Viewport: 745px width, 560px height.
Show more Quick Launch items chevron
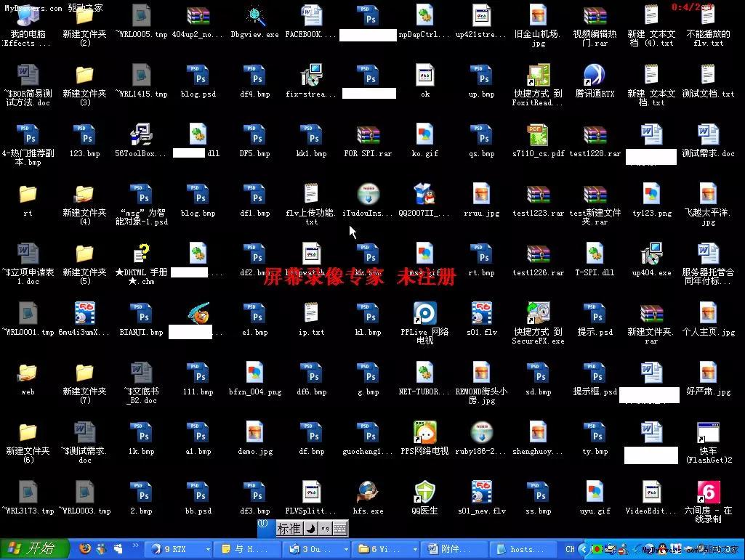(x=135, y=545)
